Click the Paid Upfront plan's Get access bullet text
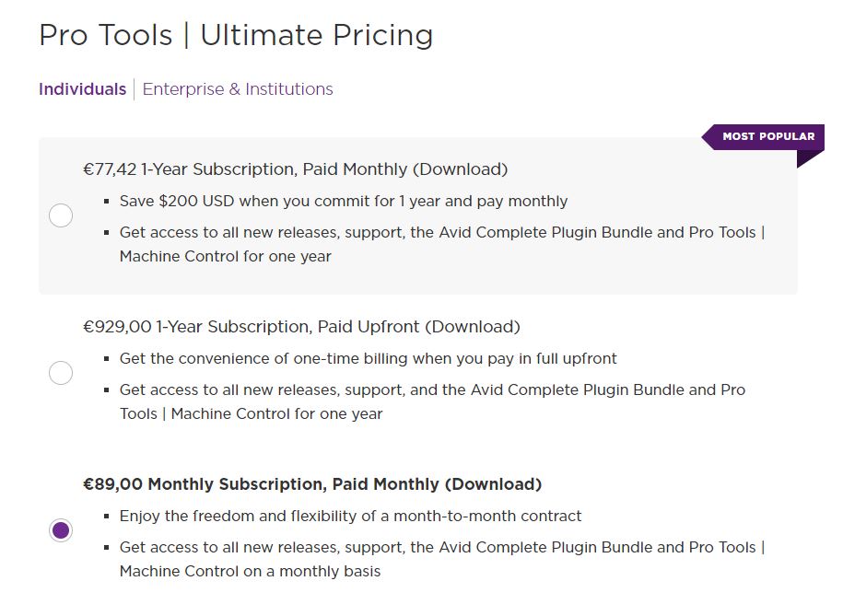The width and height of the screenshot is (843, 616). coord(432,390)
